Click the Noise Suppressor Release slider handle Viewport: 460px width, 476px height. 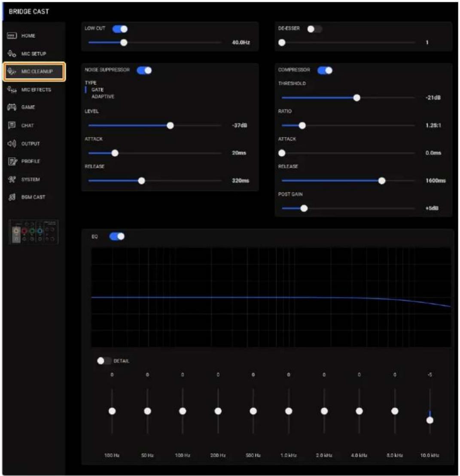click(x=142, y=181)
